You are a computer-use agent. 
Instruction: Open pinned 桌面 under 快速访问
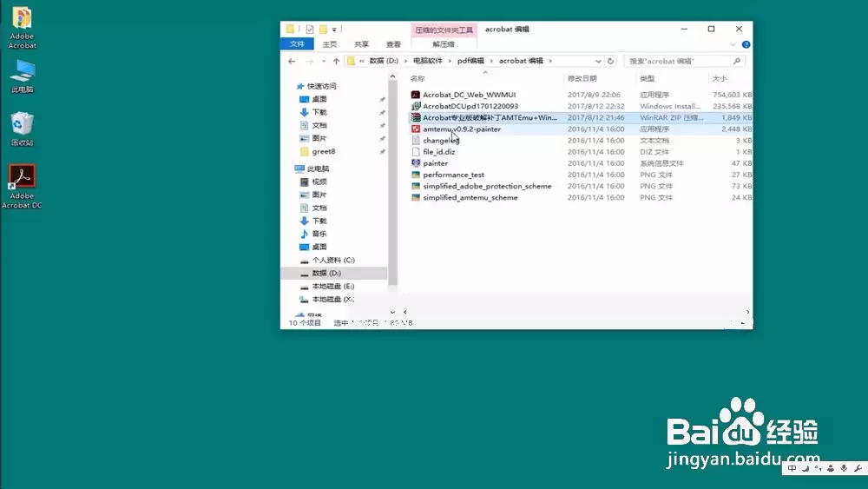tap(319, 99)
